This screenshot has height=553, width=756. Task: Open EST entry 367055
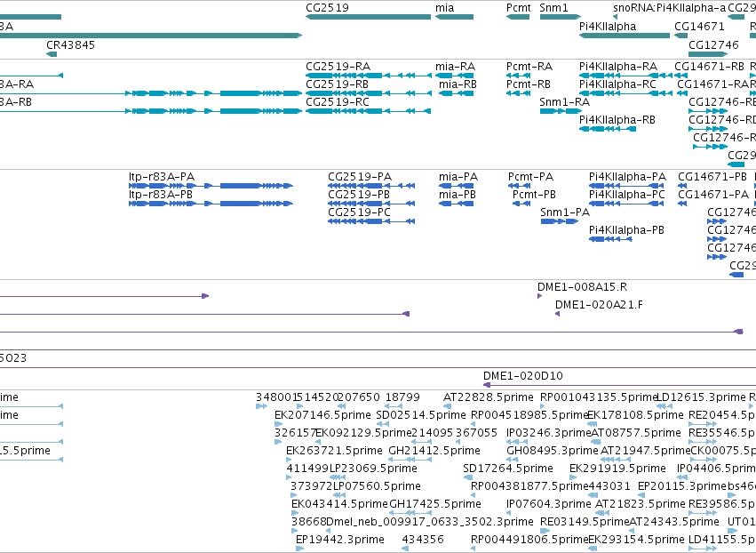click(476, 433)
